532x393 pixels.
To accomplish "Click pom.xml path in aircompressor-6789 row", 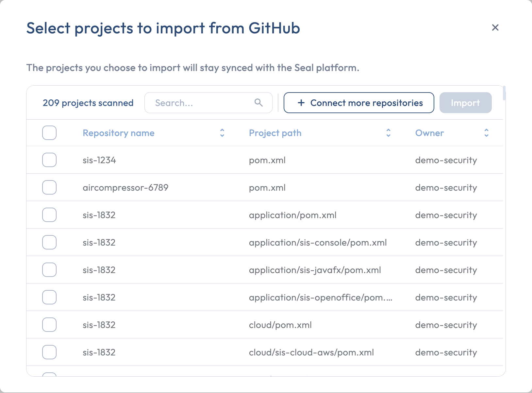I will click(267, 188).
